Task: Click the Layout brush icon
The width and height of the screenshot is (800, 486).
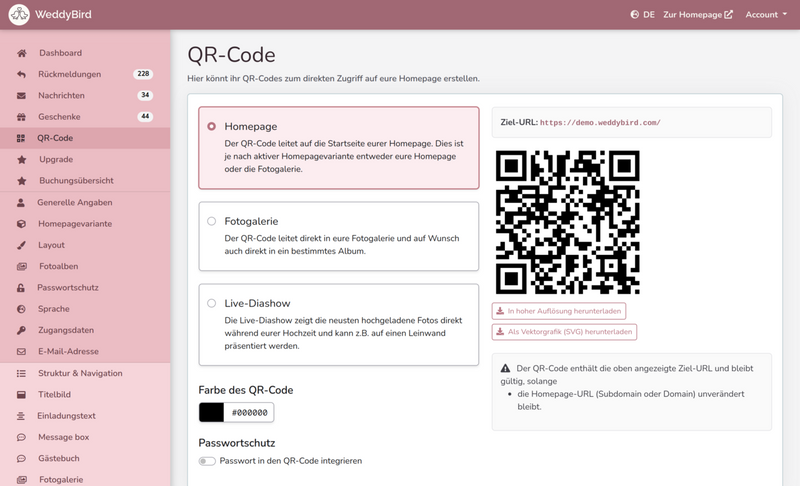Action: tap(21, 245)
